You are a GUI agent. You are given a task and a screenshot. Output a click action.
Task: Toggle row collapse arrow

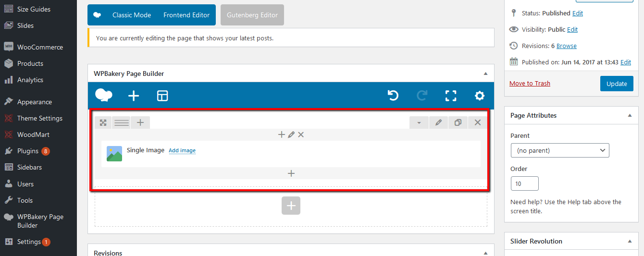point(419,122)
